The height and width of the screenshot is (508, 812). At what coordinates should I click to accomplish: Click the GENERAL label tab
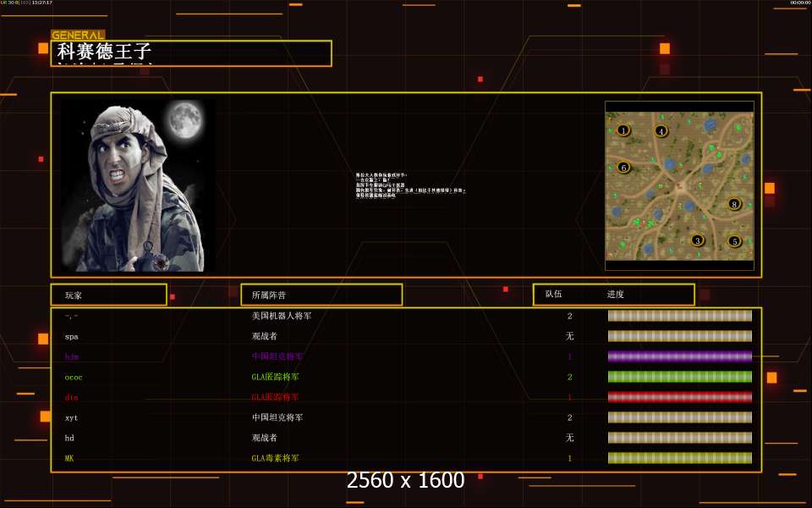78,36
